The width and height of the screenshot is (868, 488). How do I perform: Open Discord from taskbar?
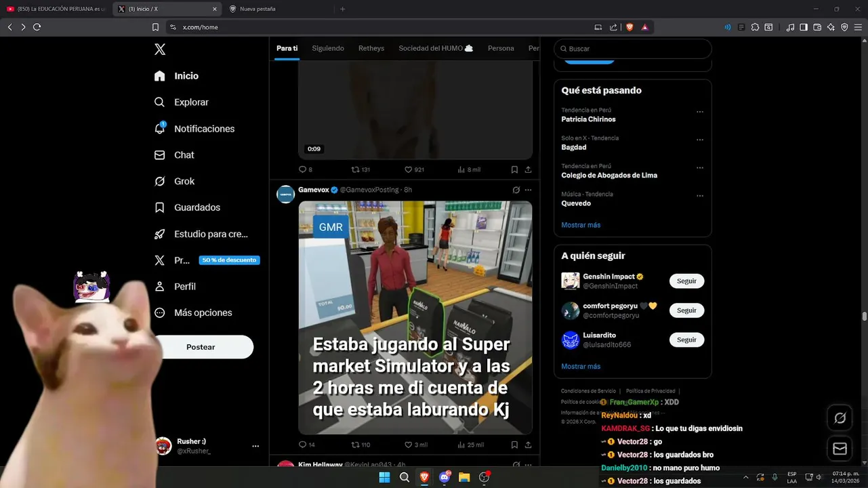(x=445, y=477)
